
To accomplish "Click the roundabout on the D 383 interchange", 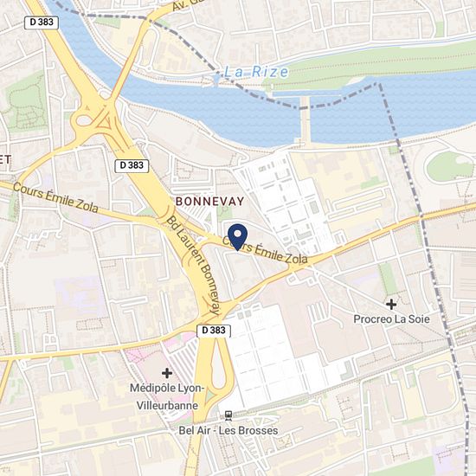I will [x=84, y=120].
